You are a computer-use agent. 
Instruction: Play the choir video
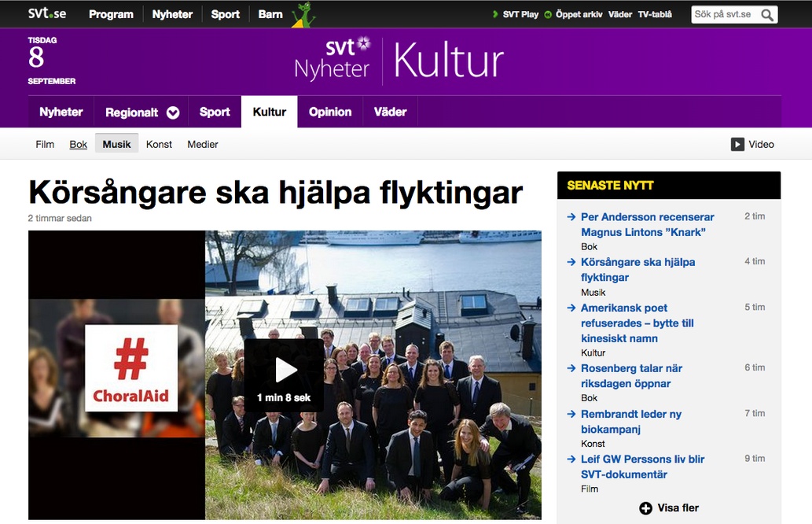[285, 370]
